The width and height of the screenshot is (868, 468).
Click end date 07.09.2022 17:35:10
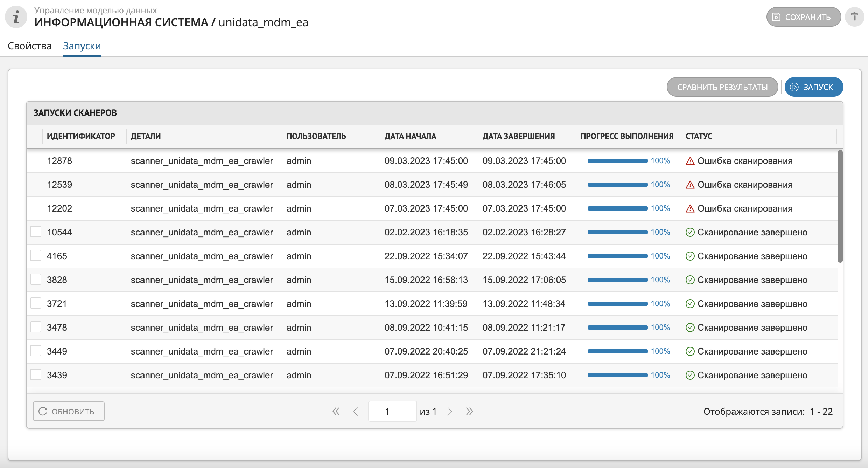(x=524, y=375)
